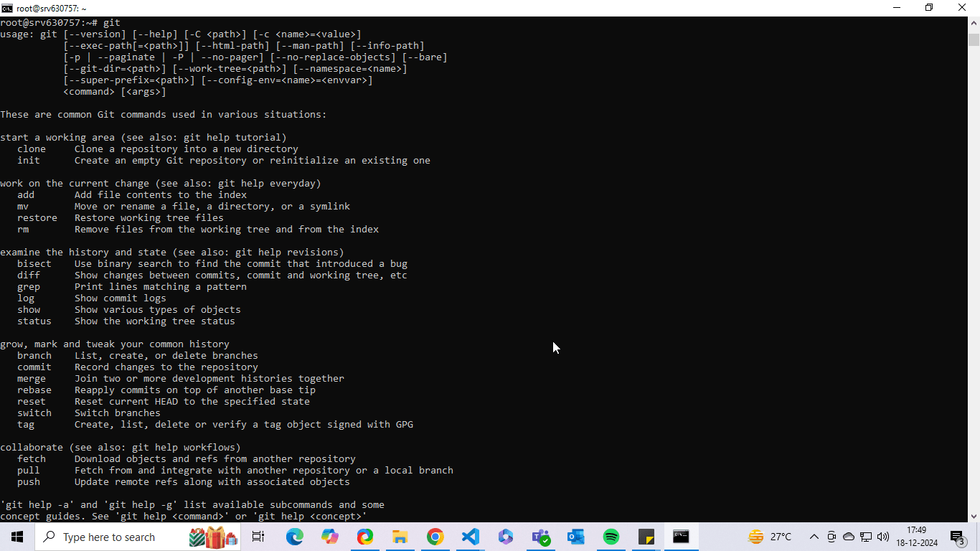Open the Start menu
The width and height of the screenshot is (980, 551).
click(16, 537)
